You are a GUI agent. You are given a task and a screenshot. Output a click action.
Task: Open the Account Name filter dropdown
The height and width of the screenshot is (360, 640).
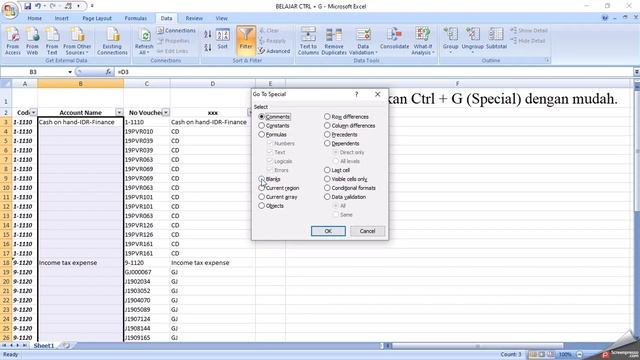tap(119, 112)
